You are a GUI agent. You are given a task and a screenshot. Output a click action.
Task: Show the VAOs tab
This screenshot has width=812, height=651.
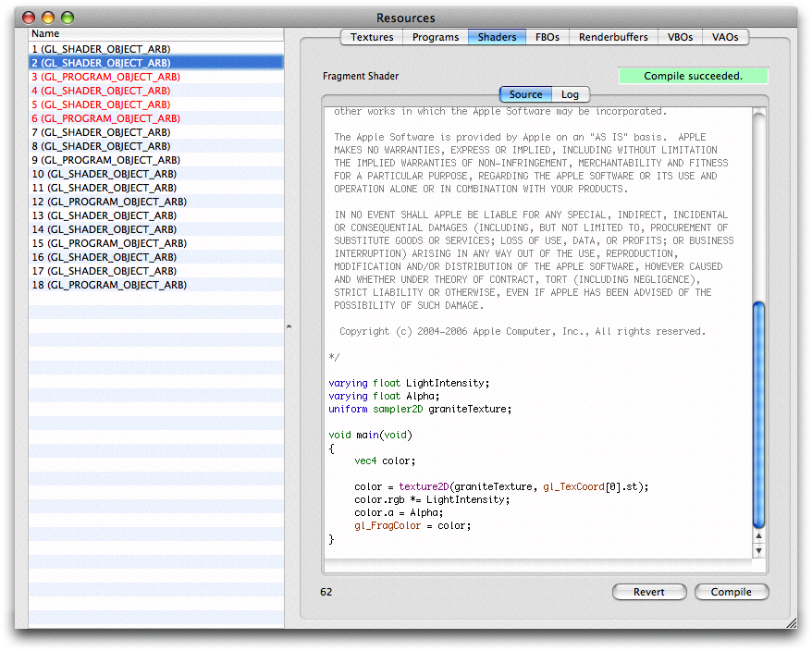point(725,37)
